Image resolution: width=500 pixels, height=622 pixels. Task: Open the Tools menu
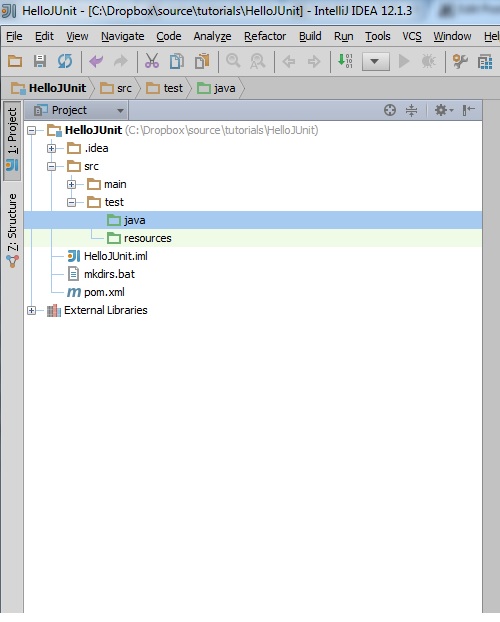coord(378,36)
